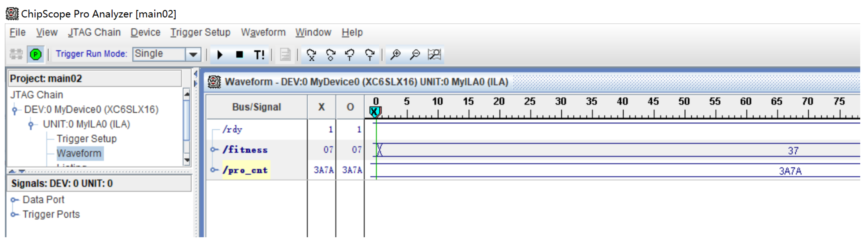Viewport: 868px width, 245px height.
Task: Toggle the green P JTAG scan icon
Action: coord(35,54)
